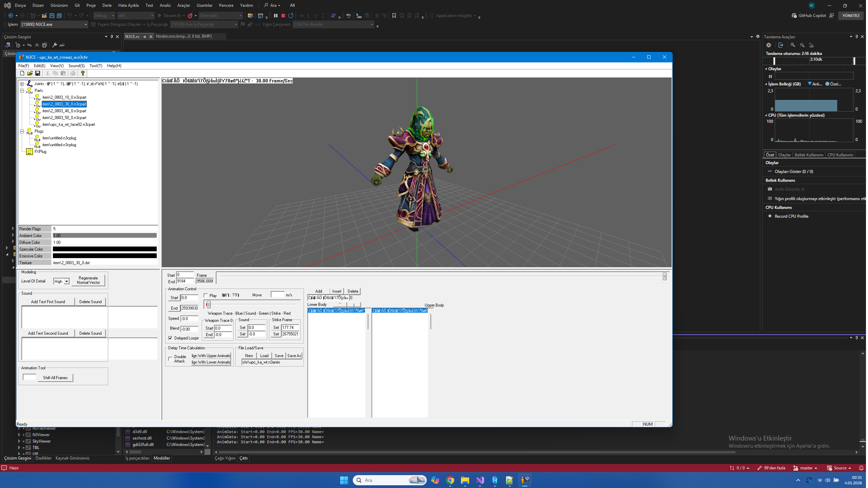Click the scissors Cut icon in N3CE toolbar
This screenshot has height=488, width=868.
point(47,73)
